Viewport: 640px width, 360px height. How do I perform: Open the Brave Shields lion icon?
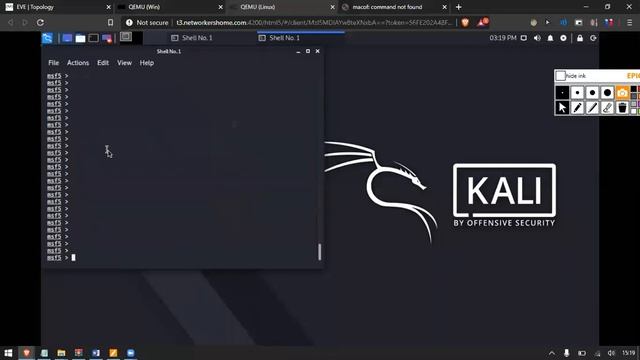click(x=465, y=22)
